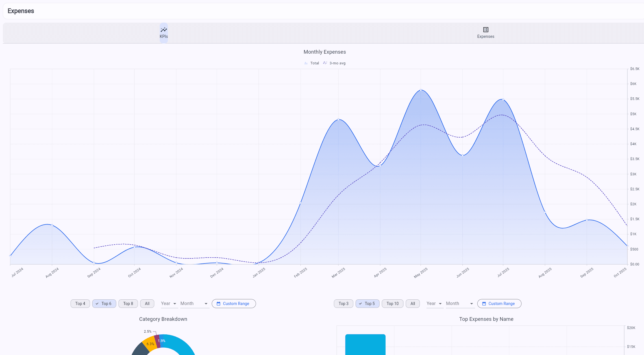The image size is (644, 355).
Task: Open Month dropdown for Top Expenses
Action: [x=460, y=304]
